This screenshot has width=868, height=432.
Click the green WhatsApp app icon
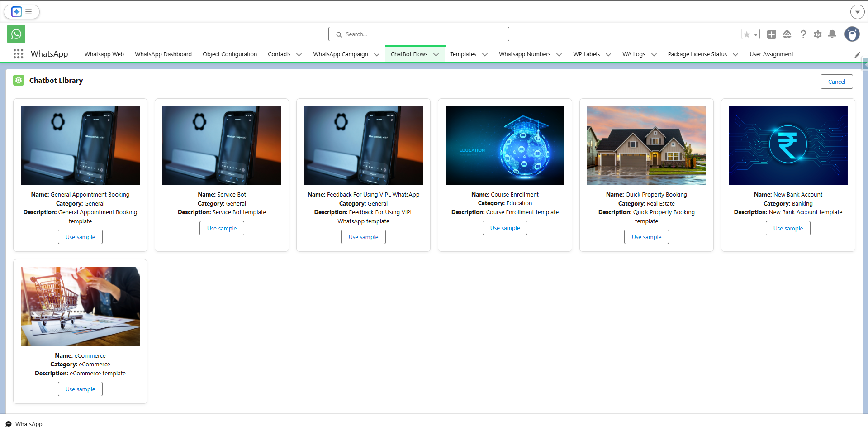(x=16, y=34)
